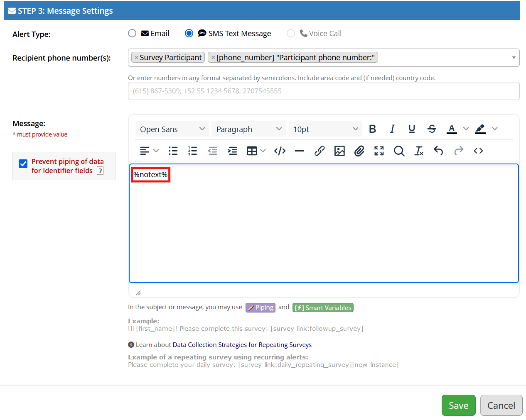Open find and replace search

399,151
